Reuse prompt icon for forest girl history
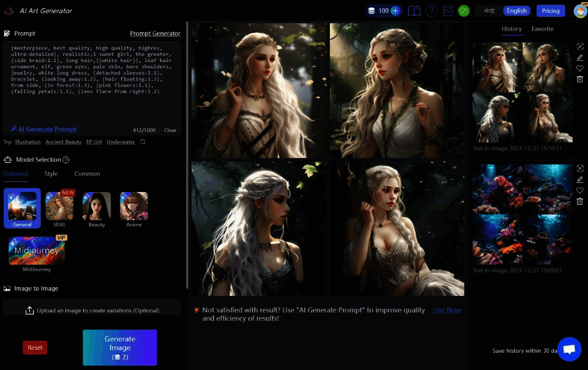The image size is (588, 370). (x=580, y=46)
